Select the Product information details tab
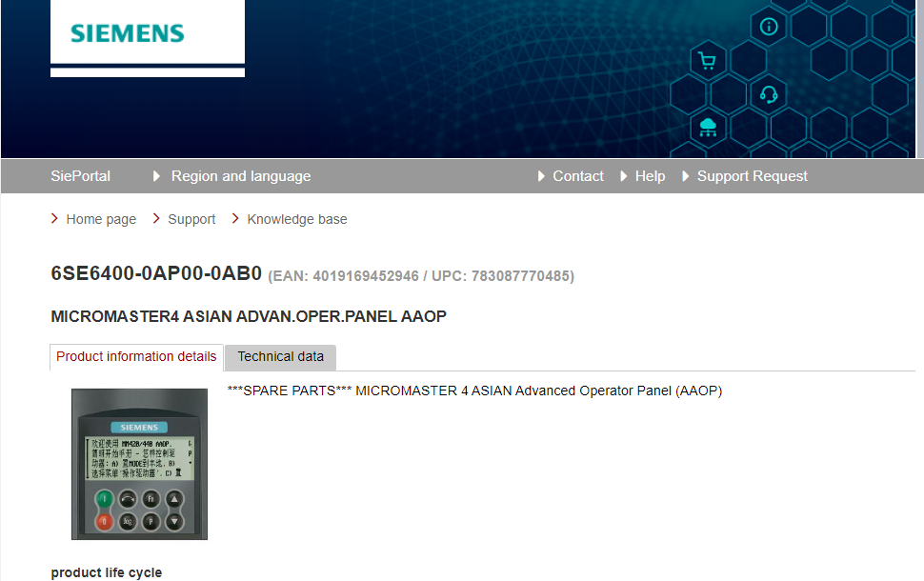Screen dimensions: 924x581 (x=136, y=357)
